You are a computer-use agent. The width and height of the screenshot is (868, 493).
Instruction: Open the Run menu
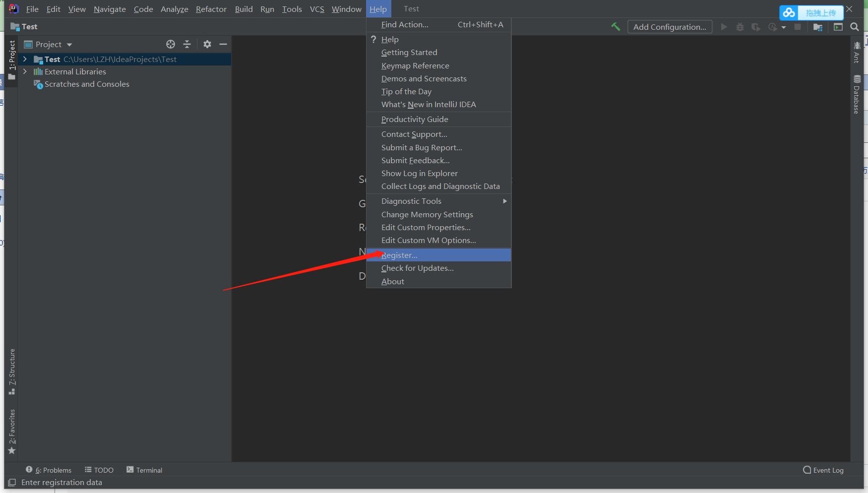tap(267, 9)
